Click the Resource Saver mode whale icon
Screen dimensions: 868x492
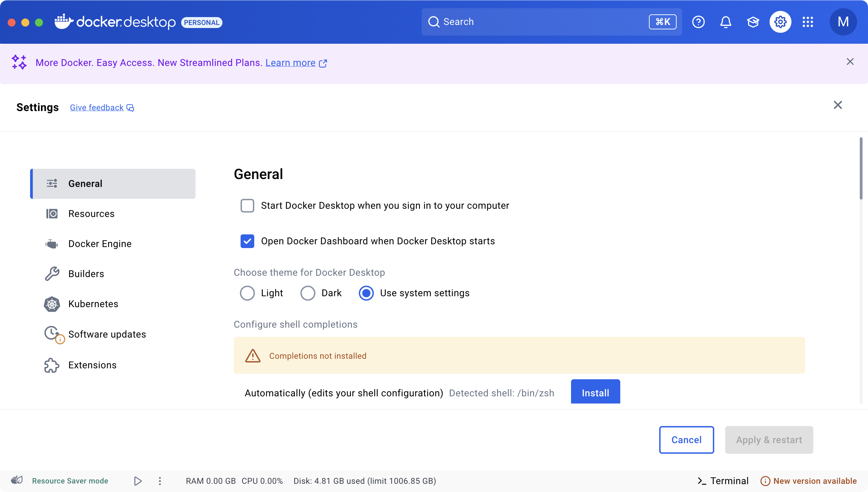click(x=17, y=480)
